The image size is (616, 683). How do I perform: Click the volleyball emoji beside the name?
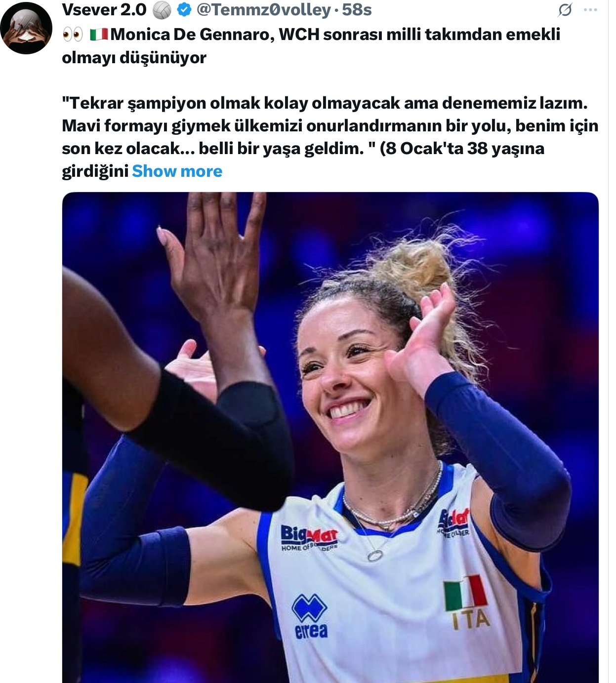162,10
